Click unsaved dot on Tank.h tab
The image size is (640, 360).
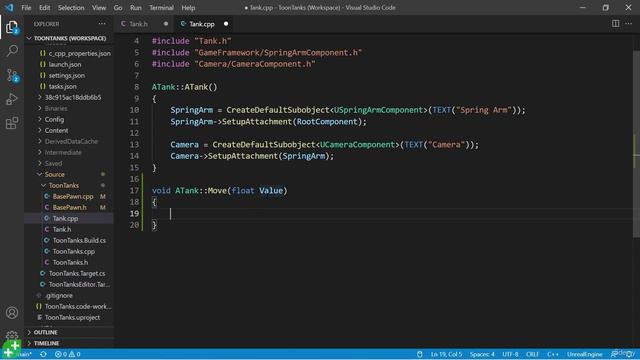(x=166, y=24)
